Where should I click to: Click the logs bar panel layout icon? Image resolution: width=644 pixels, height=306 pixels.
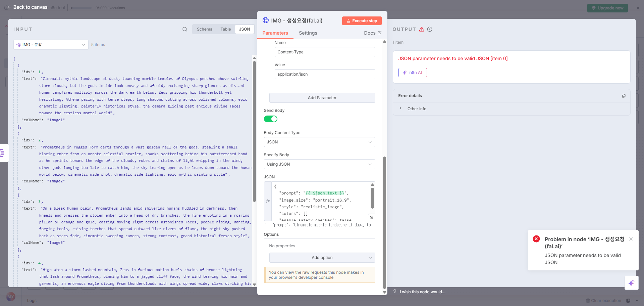click(628, 301)
